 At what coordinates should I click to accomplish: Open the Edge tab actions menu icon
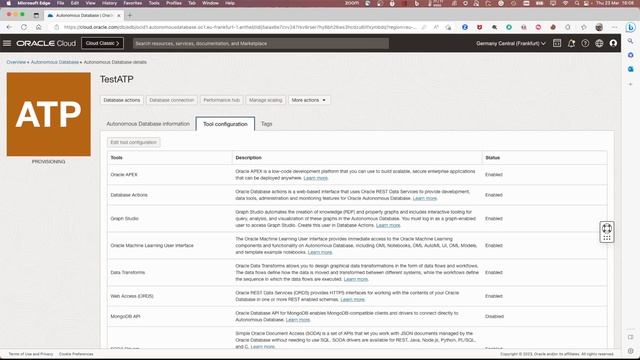click(x=36, y=16)
